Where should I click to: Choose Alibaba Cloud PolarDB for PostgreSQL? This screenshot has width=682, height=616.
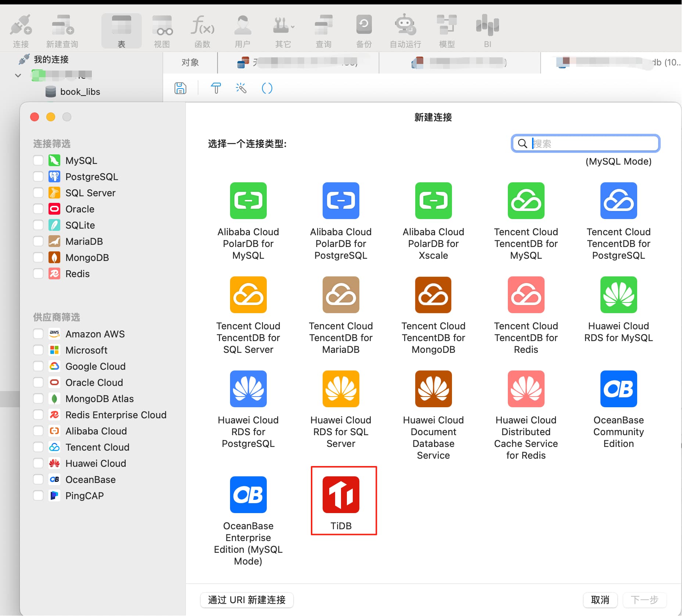pos(341,201)
